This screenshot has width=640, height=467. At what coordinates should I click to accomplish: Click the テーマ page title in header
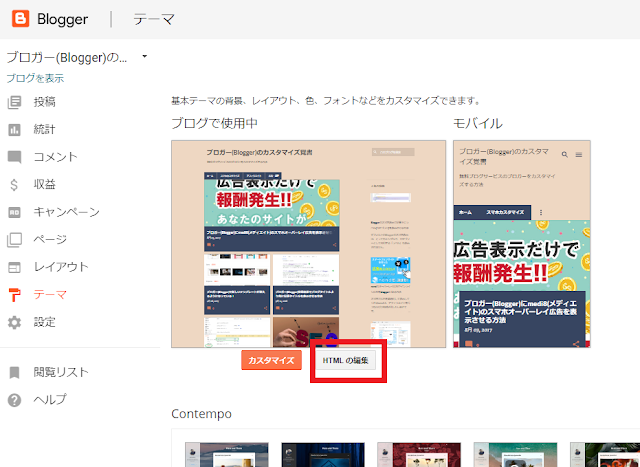[154, 19]
